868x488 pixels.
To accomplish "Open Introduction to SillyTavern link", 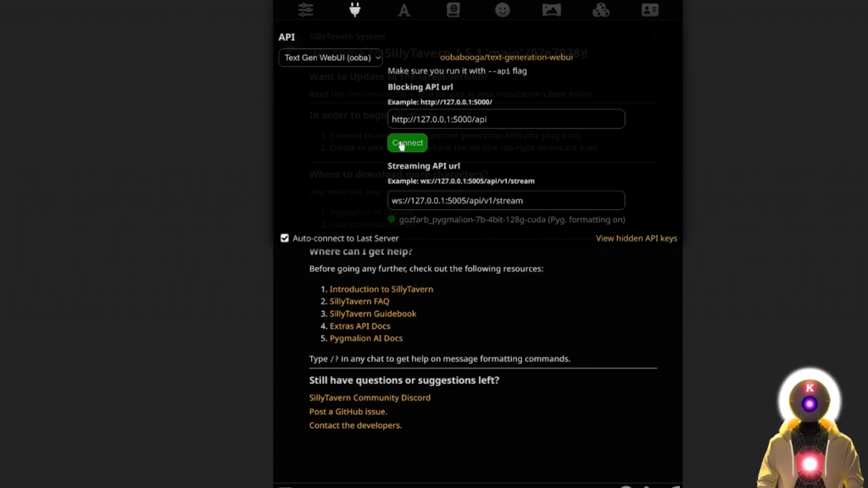I will tap(381, 289).
